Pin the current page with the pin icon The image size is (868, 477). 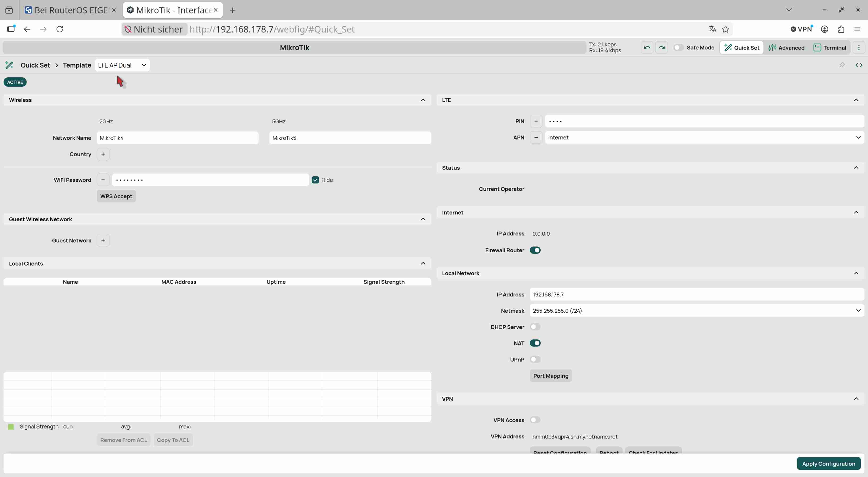pyautogui.click(x=842, y=65)
